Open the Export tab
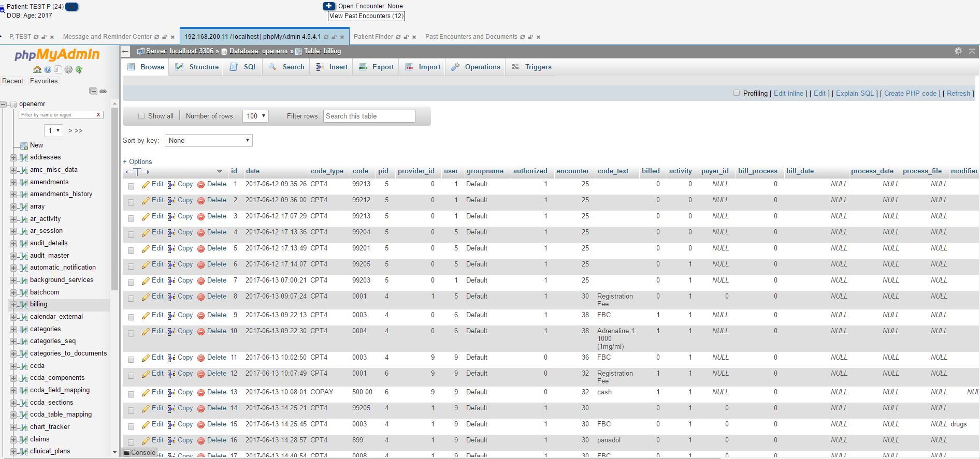This screenshot has height=459, width=980. click(x=376, y=67)
